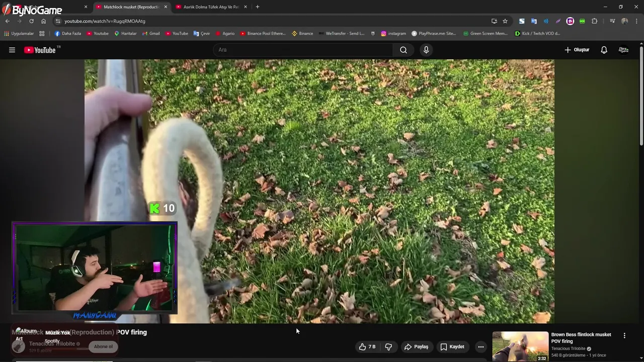Click the Oluştur create button
Screen dimensions: 644x362
tap(577, 50)
